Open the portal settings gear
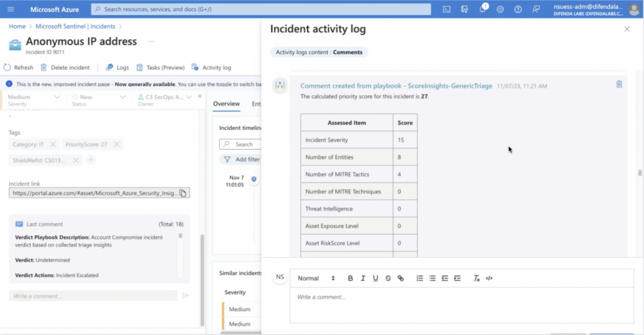Image resolution: width=644 pixels, height=335 pixels. [x=500, y=9]
